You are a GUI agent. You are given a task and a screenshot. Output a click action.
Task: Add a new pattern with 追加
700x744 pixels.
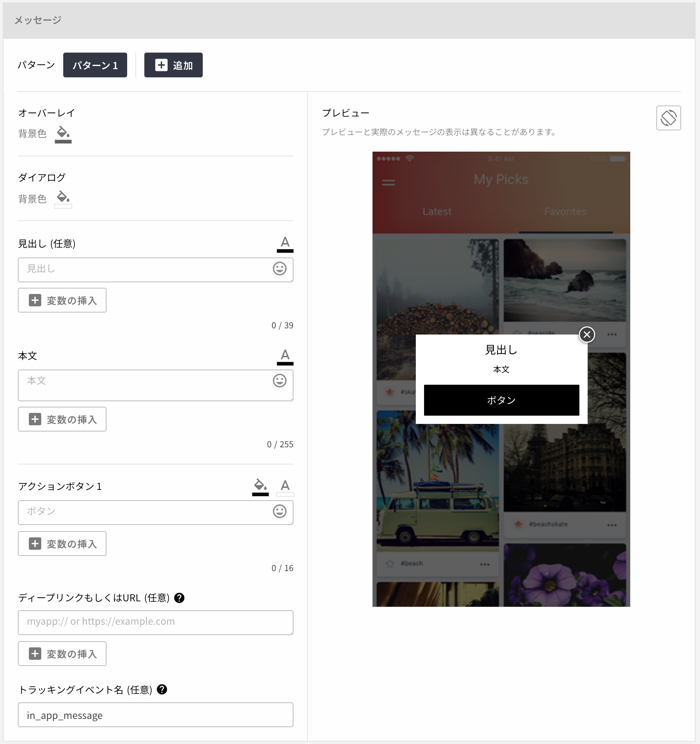pyautogui.click(x=173, y=65)
